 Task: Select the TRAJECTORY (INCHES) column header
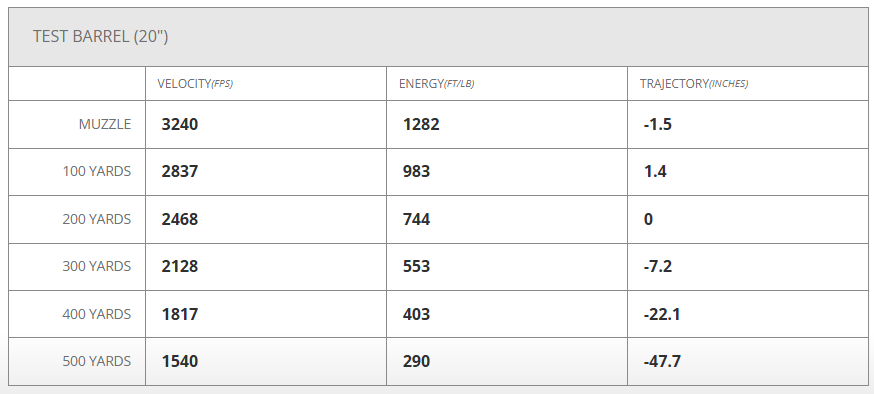(694, 84)
